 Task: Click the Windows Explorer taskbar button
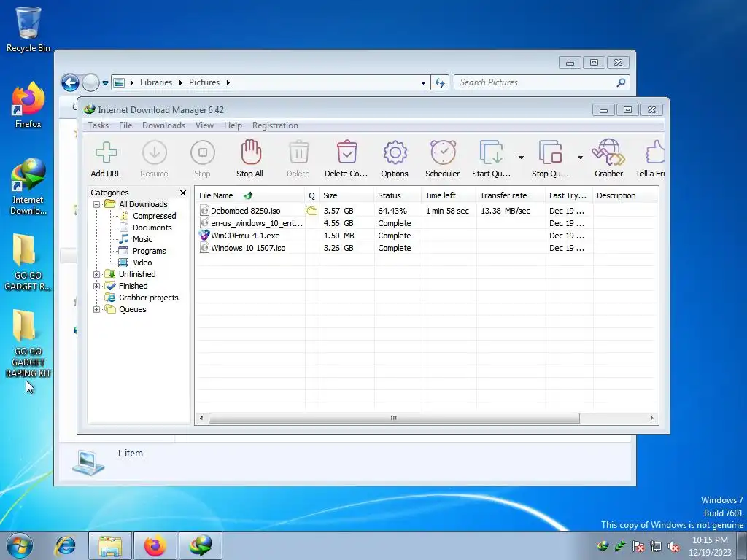[x=109, y=545]
